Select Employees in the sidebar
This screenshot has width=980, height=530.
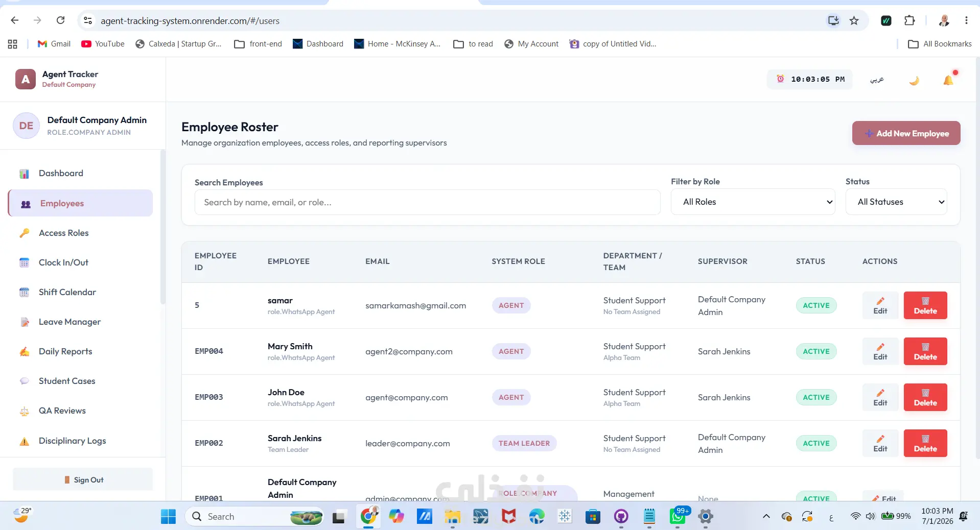(80, 203)
